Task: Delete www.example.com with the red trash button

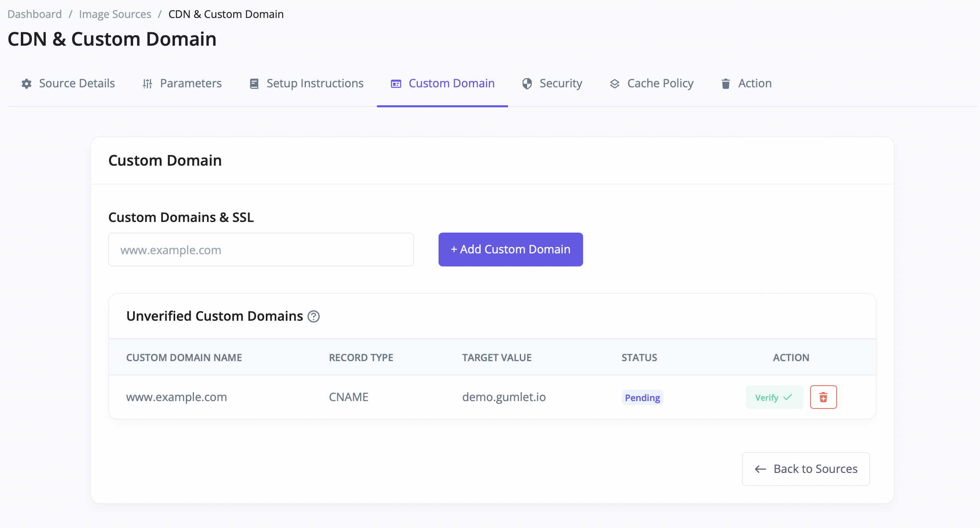Action: coord(823,397)
